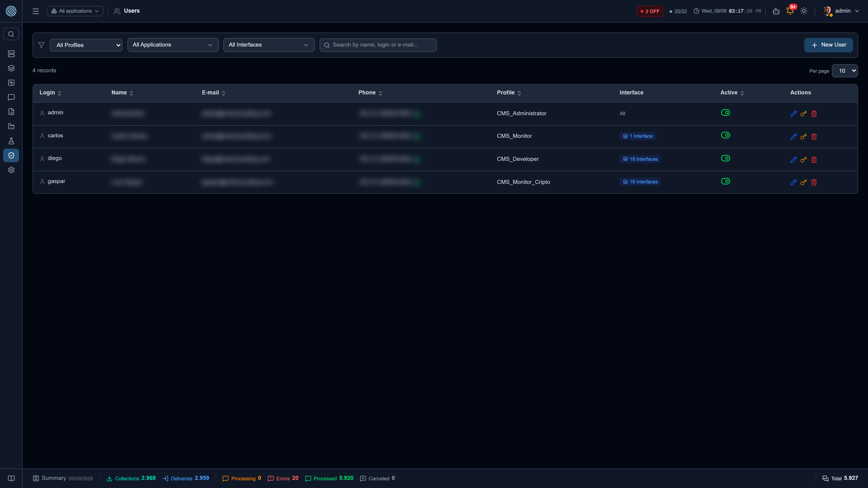Toggle the hamburger menu
Viewport: 868px width, 488px height.
tap(36, 11)
